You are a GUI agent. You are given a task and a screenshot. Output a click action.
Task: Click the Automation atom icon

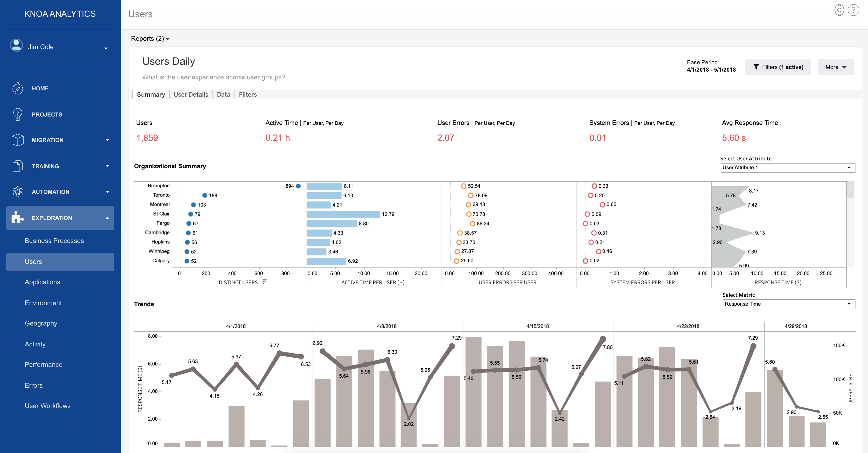tap(17, 192)
